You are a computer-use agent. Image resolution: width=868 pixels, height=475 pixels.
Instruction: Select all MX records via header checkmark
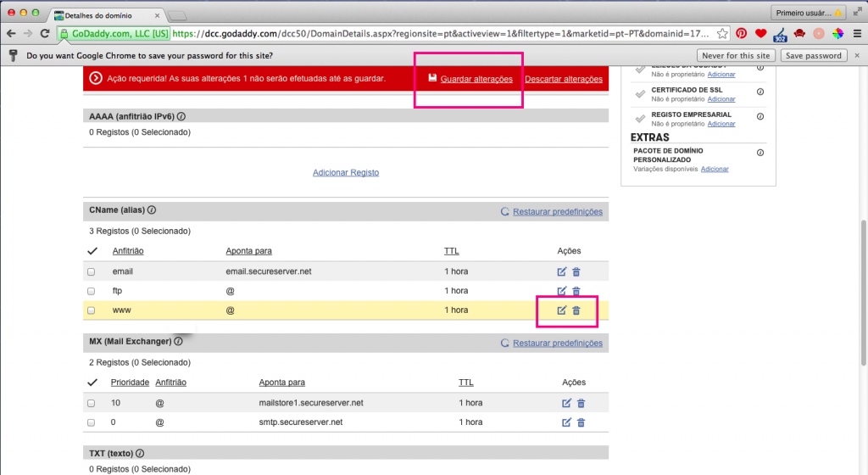92,382
